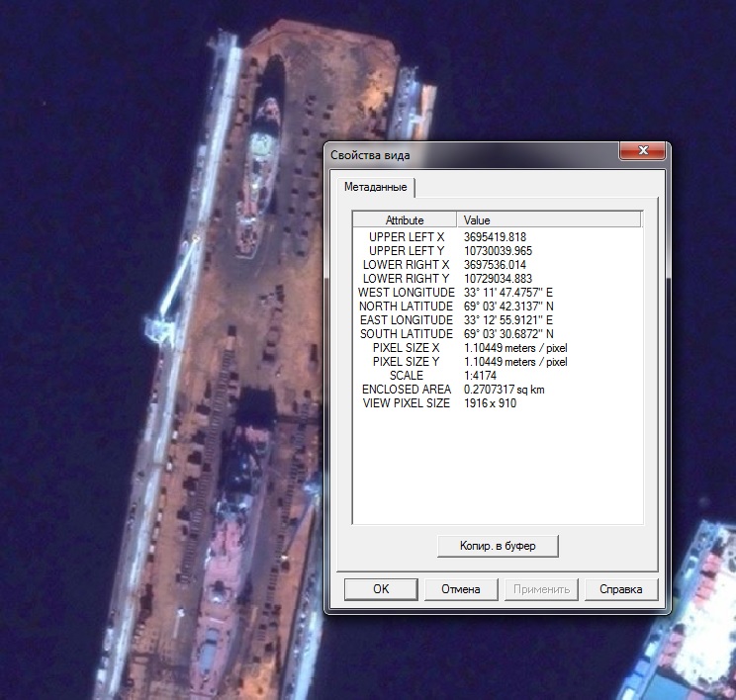Select the SCALE attribute row
Image resolution: width=736 pixels, height=700 pixels.
tap(407, 376)
